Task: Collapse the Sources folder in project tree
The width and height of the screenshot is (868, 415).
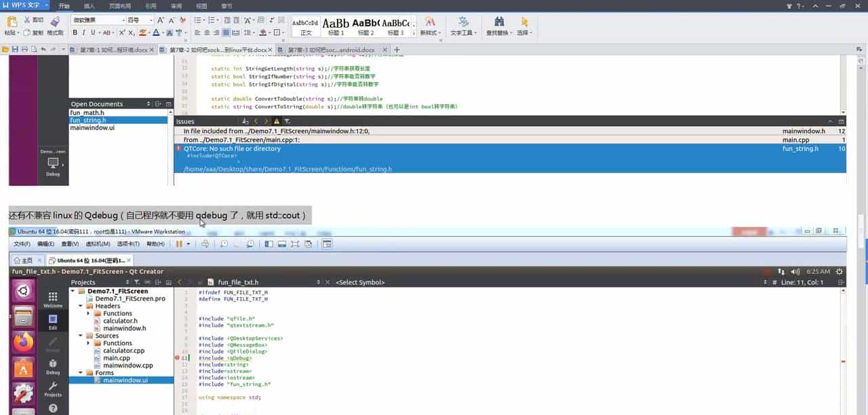Action: [80, 335]
